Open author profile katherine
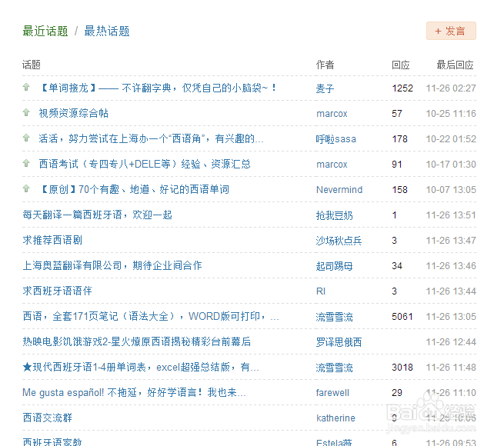 pos(335,418)
